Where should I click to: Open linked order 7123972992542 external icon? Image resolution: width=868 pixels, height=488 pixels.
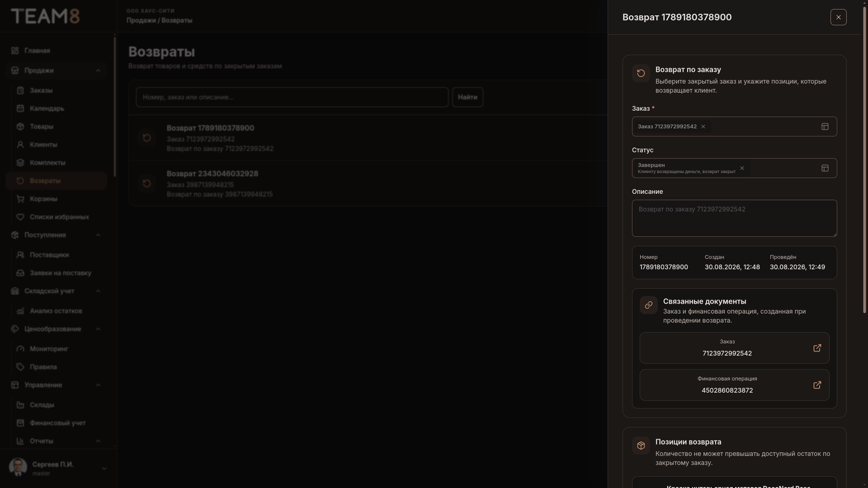[x=817, y=348]
